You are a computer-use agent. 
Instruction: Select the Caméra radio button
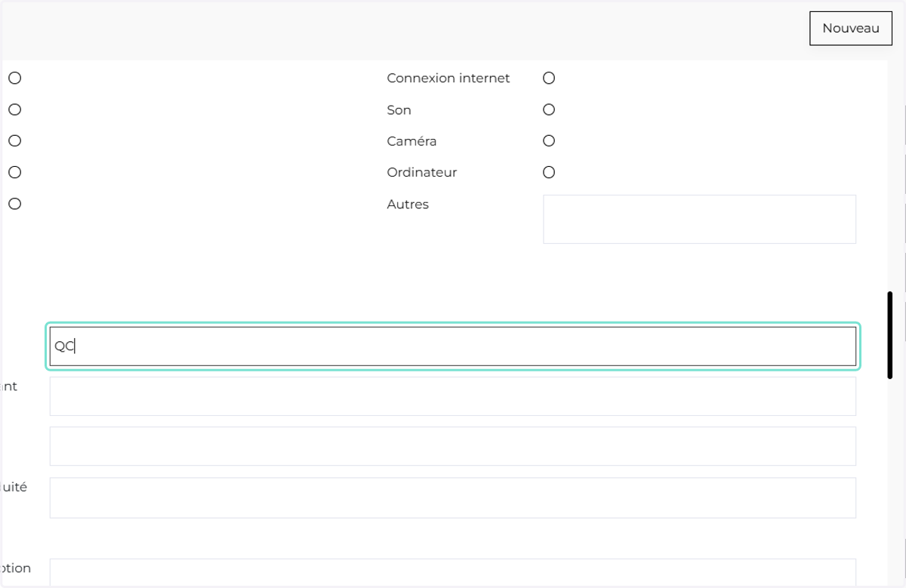coord(549,140)
